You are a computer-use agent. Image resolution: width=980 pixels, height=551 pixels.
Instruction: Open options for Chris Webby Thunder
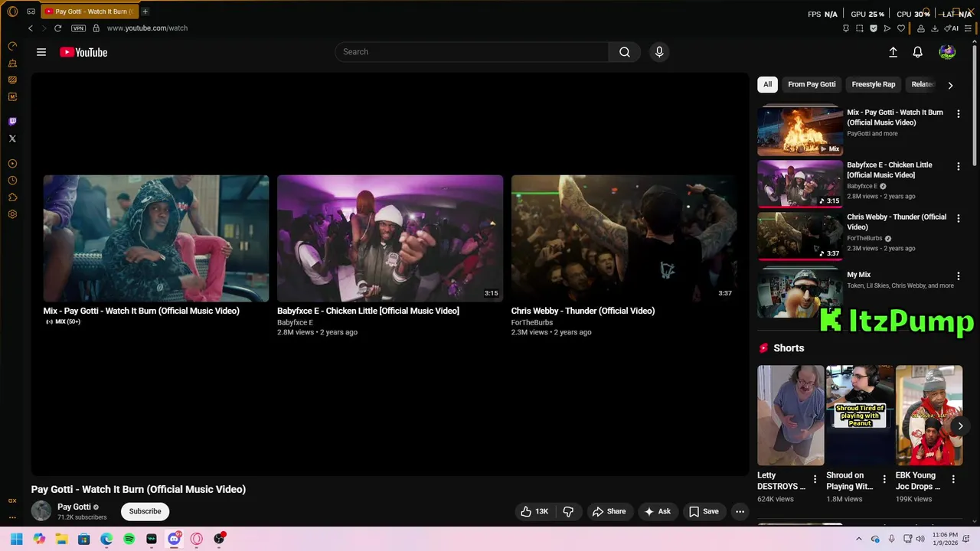point(958,218)
